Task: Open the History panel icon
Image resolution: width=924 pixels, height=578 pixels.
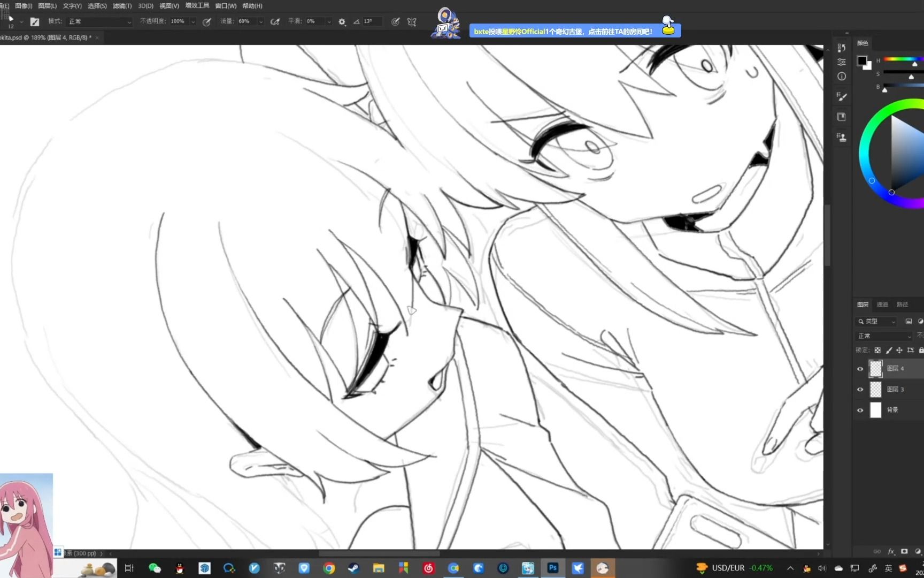Action: [842, 48]
